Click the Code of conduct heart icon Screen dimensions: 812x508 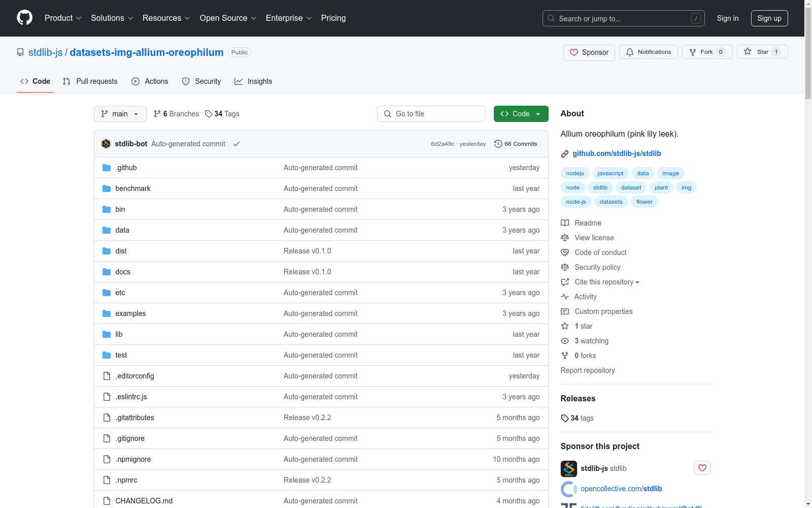pos(565,252)
